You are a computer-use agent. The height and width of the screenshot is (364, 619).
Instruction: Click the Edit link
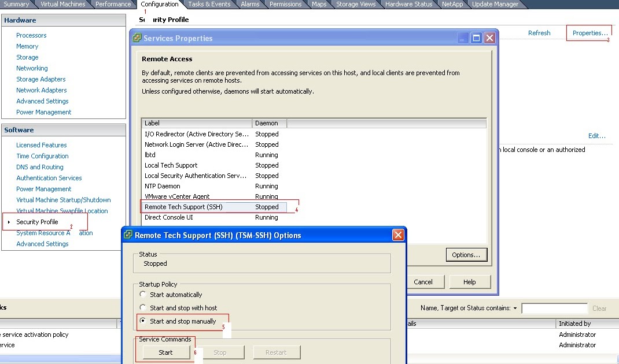click(x=596, y=135)
